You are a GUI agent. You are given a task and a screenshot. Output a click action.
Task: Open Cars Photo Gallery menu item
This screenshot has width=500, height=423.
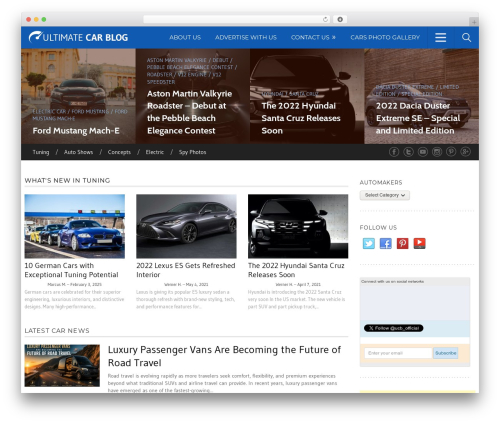[x=385, y=37]
